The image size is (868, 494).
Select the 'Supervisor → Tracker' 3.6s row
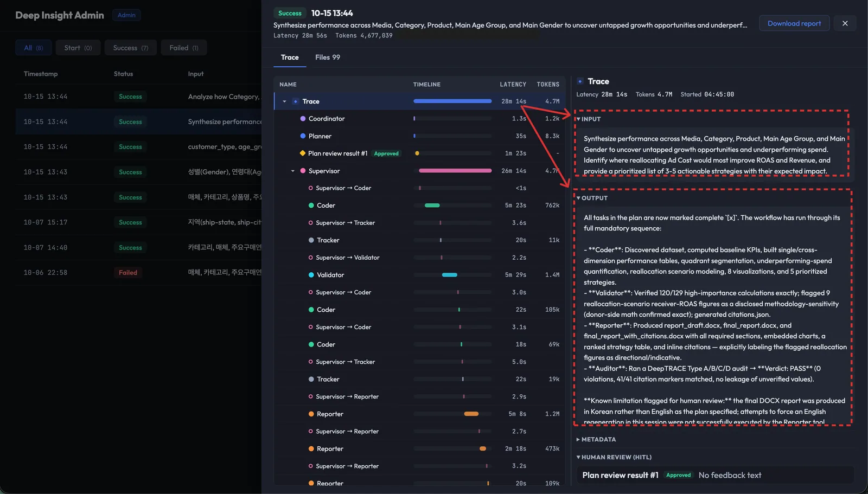pos(419,223)
